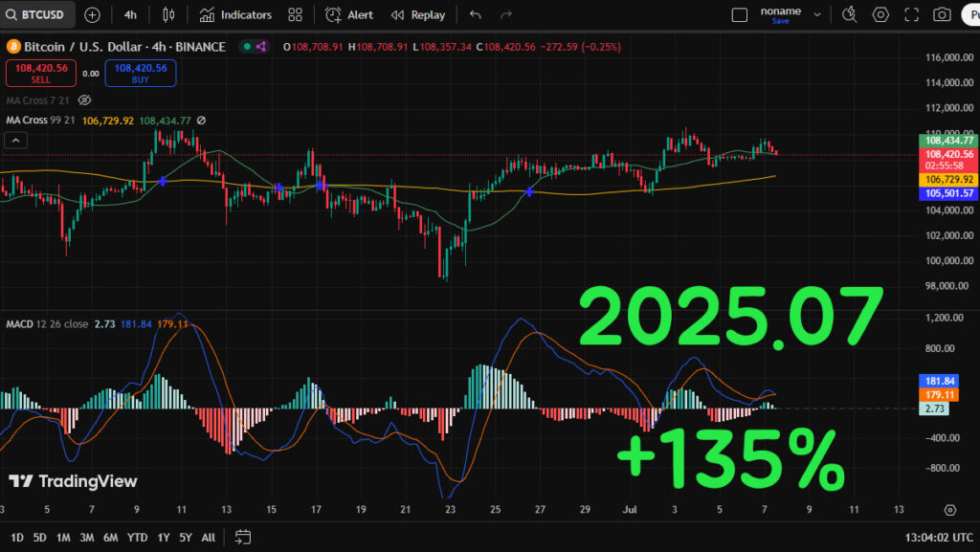
Task: Toggle the market status indicator dot
Action: point(248,46)
